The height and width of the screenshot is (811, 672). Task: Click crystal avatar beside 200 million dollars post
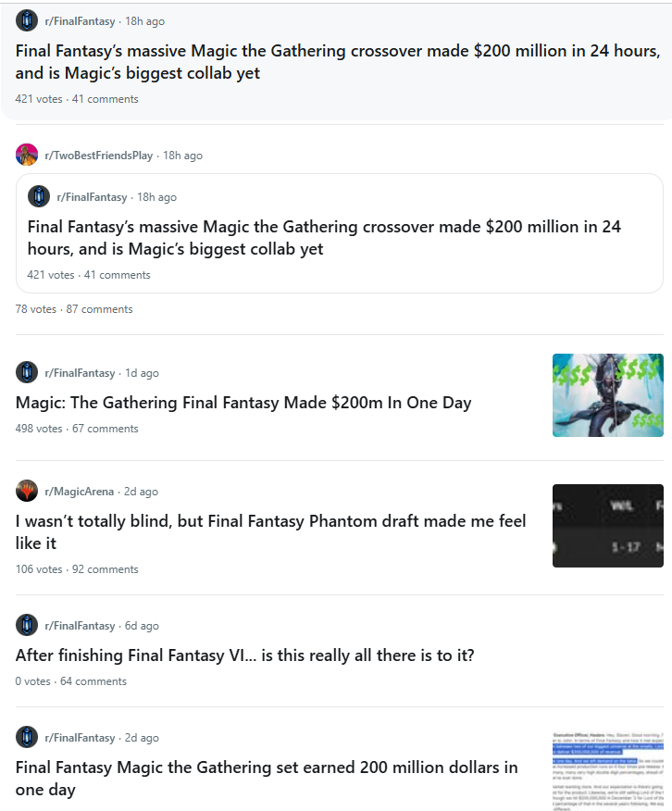click(27, 737)
